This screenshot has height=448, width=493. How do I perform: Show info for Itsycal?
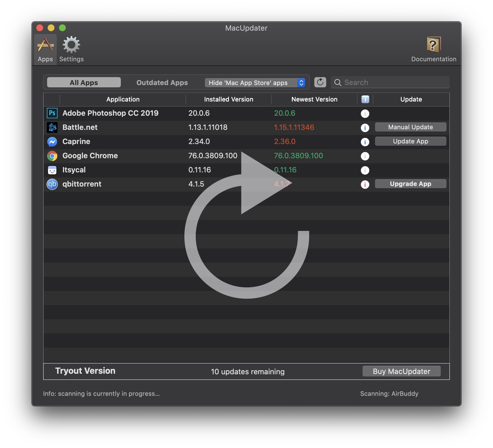365,170
